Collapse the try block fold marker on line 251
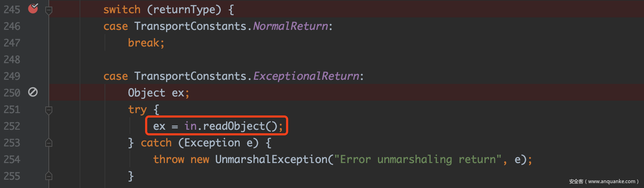 (x=49, y=110)
